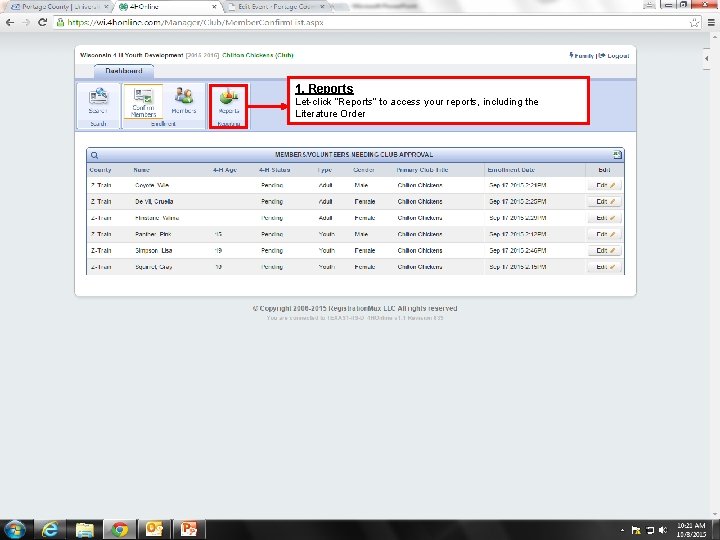Click the Chrome taskbar icon
The image size is (720, 540).
pyautogui.click(x=119, y=530)
